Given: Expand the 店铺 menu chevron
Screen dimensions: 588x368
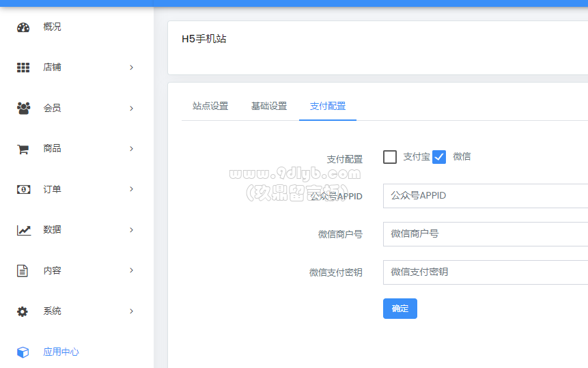Looking at the screenshot, I should click(131, 68).
